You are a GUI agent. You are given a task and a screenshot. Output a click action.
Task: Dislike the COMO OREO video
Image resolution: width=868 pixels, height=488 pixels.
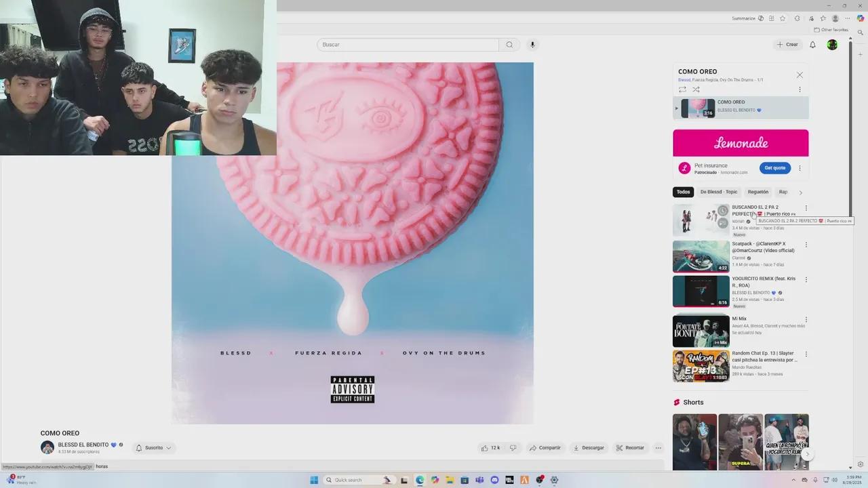coord(513,448)
